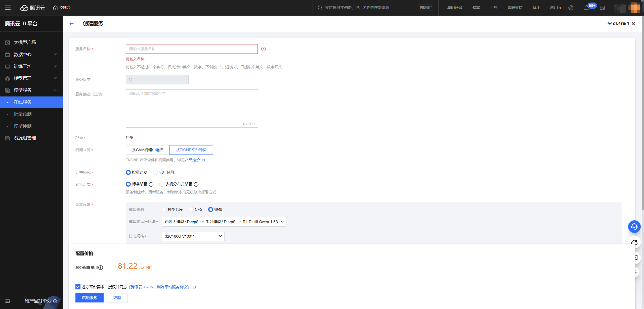This screenshot has height=309, width=644.
Task: Click the 服务名称 input field
Action: tap(192, 49)
